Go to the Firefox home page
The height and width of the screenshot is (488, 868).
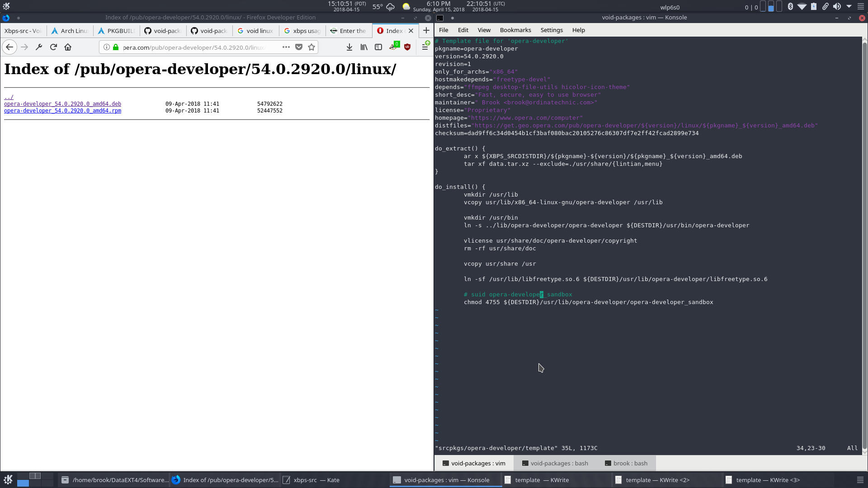[x=68, y=47]
